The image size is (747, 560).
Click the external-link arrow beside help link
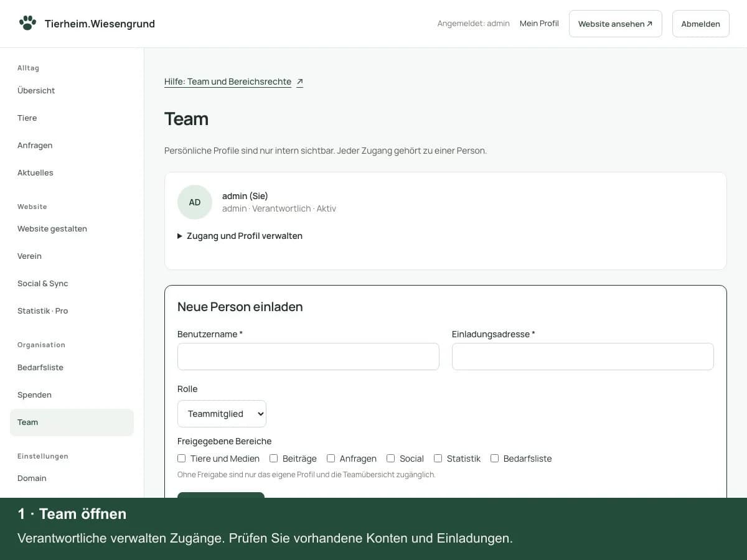tap(300, 82)
